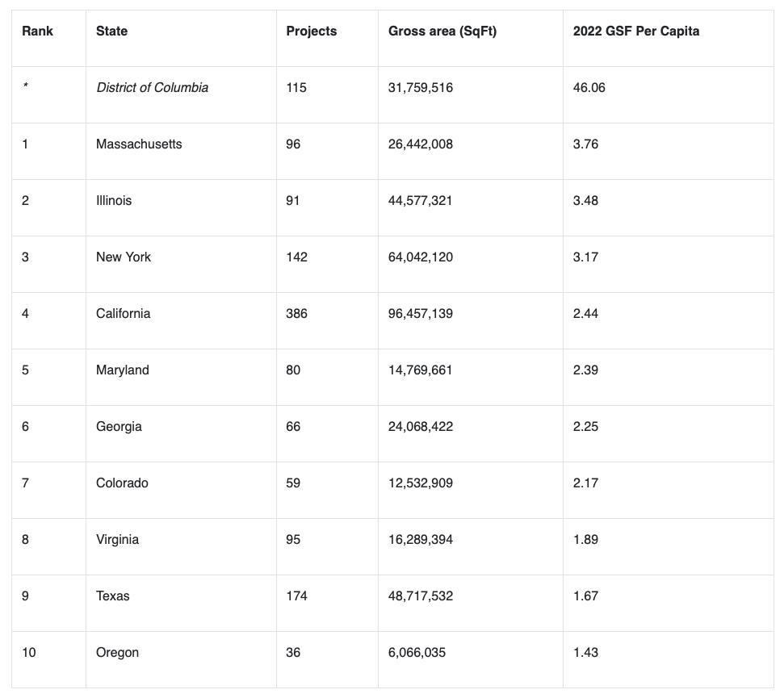Viewport: 784px width, 698px height.
Task: Click the New York state name
Action: pyautogui.click(x=123, y=257)
